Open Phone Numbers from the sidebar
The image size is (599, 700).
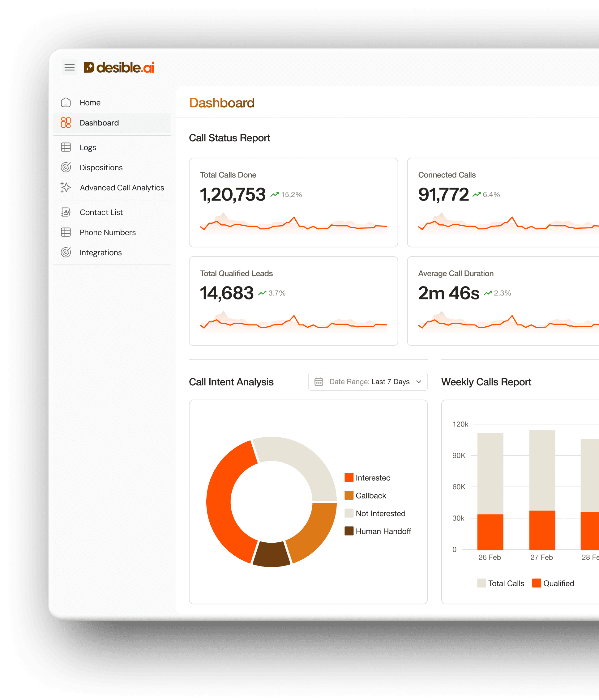coord(108,232)
